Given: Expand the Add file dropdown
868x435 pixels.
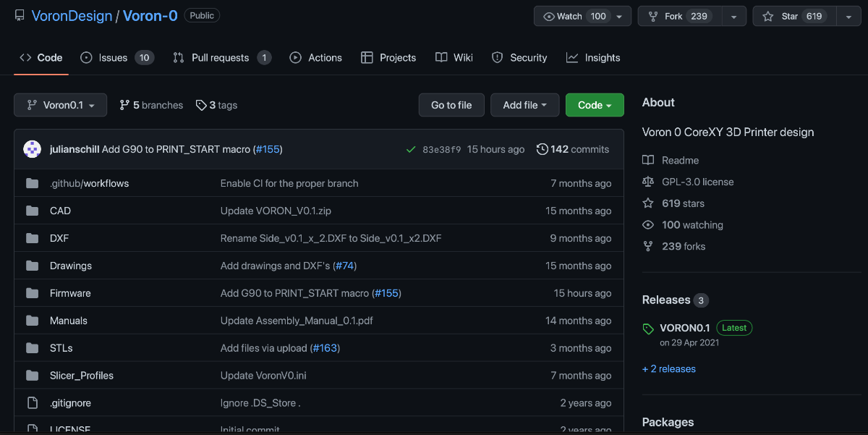Looking at the screenshot, I should point(525,105).
